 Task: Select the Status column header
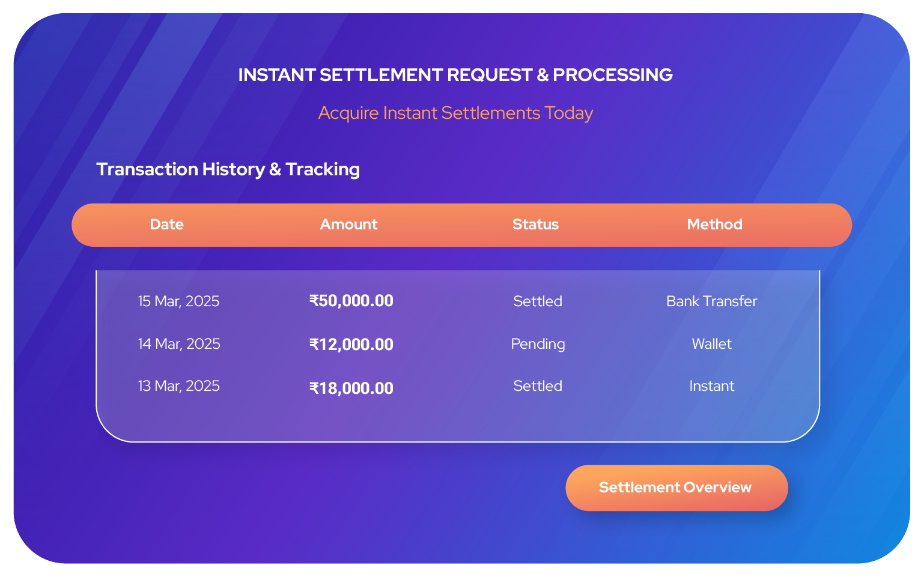click(x=535, y=225)
